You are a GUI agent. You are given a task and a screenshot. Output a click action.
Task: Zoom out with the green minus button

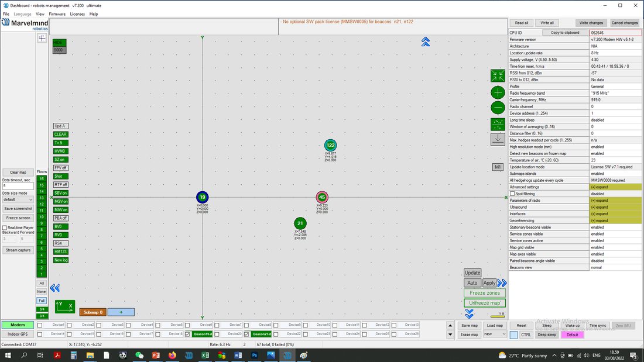[x=498, y=108]
